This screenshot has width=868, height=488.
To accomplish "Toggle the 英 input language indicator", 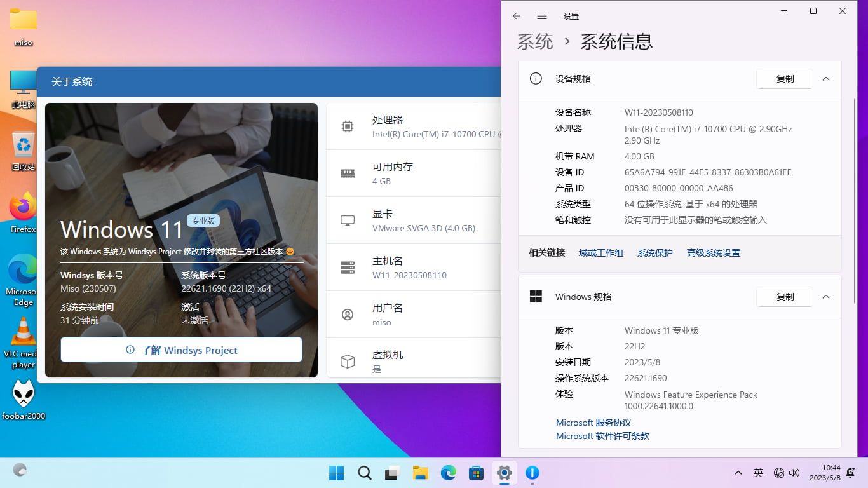I will (x=758, y=473).
